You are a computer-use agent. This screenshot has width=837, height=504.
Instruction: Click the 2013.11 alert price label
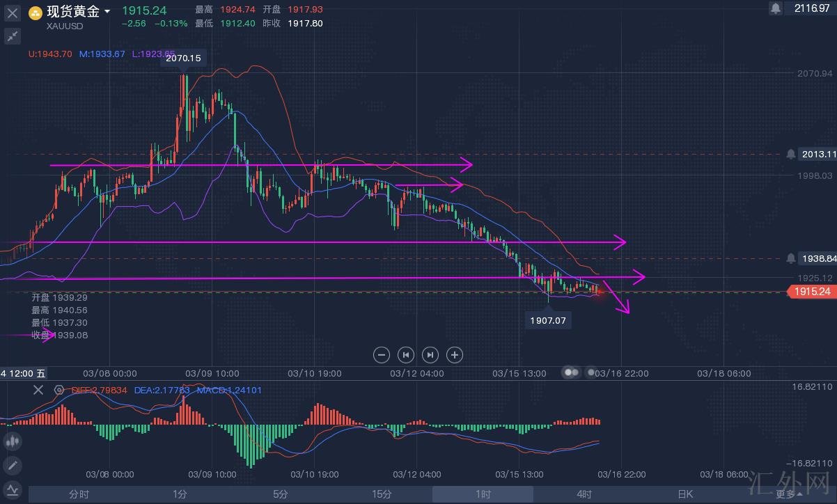pyautogui.click(x=817, y=154)
